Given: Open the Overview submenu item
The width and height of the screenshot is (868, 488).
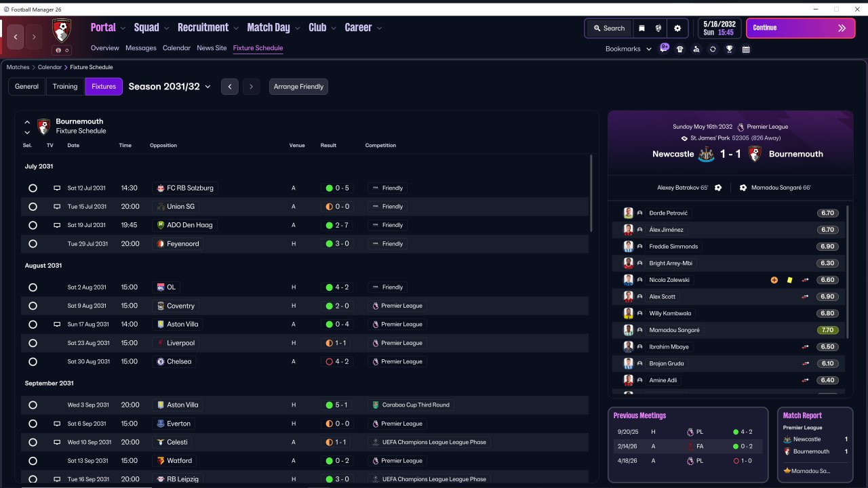Looking at the screenshot, I should [105, 48].
